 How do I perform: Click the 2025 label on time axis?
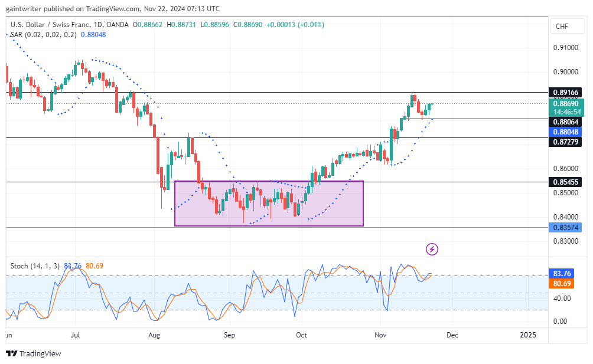pos(528,335)
